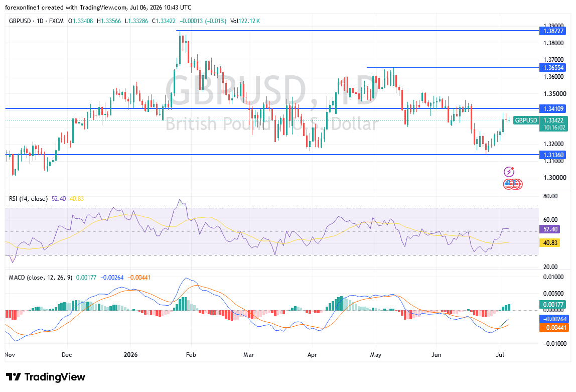Open the RSI (14, close) indicator legend
This screenshot has height=392, width=576.
pos(28,199)
